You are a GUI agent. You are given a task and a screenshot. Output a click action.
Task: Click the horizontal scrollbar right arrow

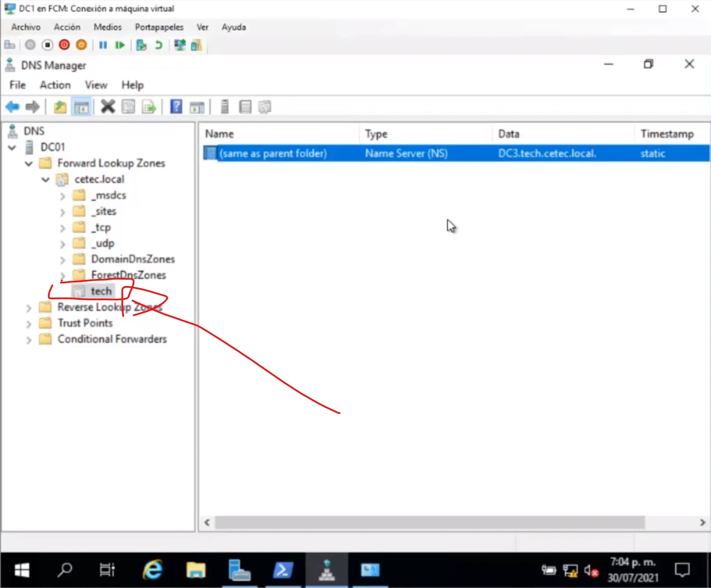(702, 523)
